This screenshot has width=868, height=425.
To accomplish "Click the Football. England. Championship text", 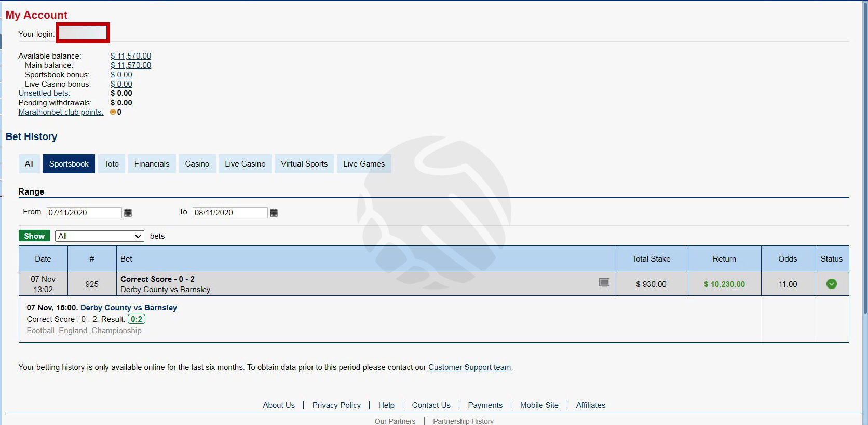I will (84, 331).
